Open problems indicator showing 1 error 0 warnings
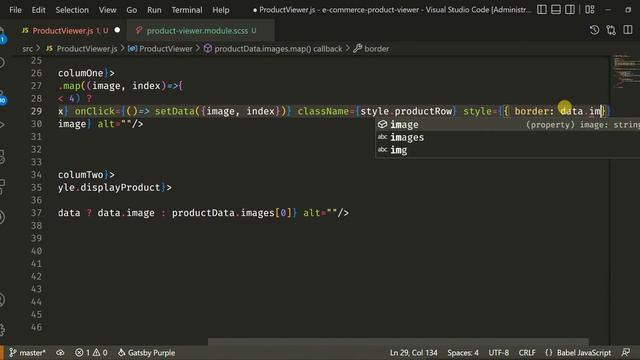This screenshot has width=640, height=360. (x=91, y=353)
